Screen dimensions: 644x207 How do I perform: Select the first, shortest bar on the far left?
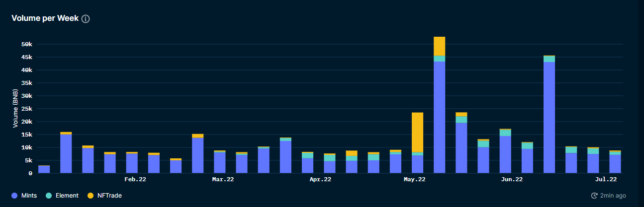pyautogui.click(x=44, y=169)
